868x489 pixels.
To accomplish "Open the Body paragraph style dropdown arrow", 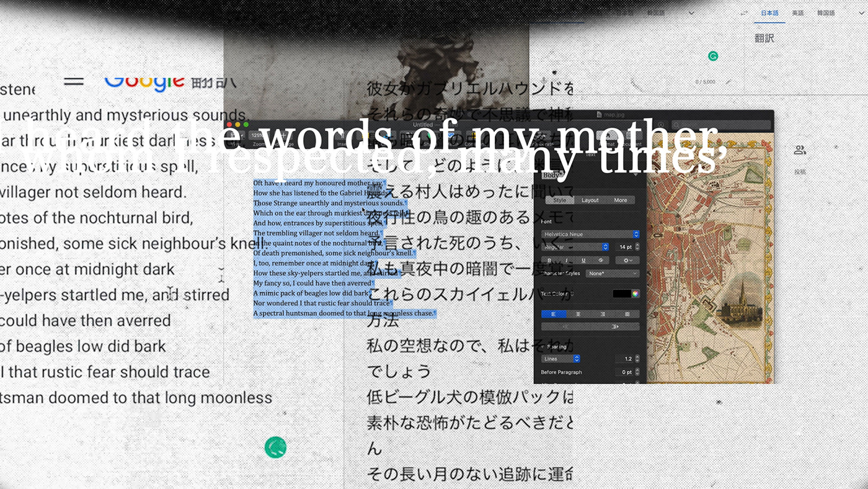I will (635, 175).
